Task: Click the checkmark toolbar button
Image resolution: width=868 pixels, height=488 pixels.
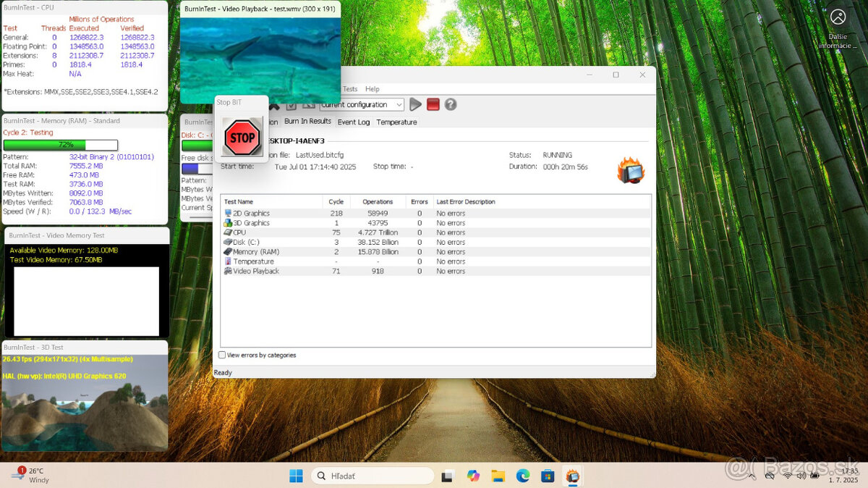Action: point(291,104)
